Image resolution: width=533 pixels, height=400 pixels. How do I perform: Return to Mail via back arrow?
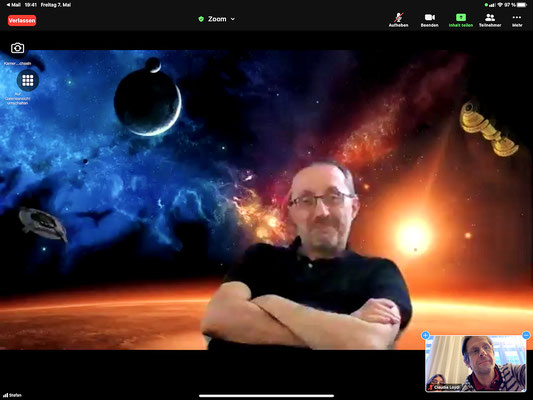(x=14, y=5)
